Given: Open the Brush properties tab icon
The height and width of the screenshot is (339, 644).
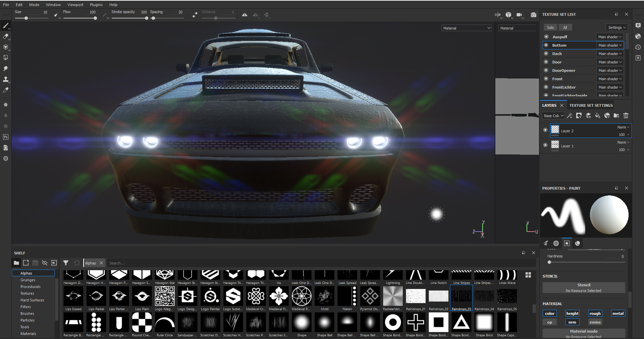Looking at the screenshot, I should coord(546,243).
